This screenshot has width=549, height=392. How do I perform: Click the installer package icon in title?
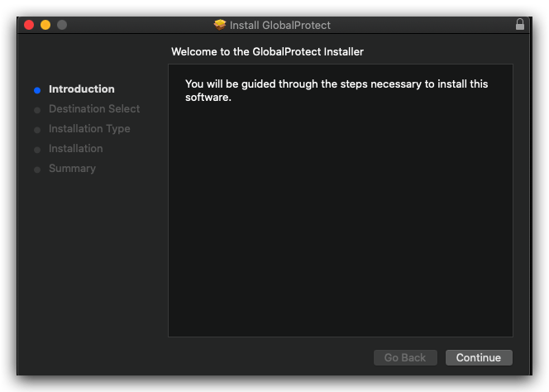tap(220, 25)
